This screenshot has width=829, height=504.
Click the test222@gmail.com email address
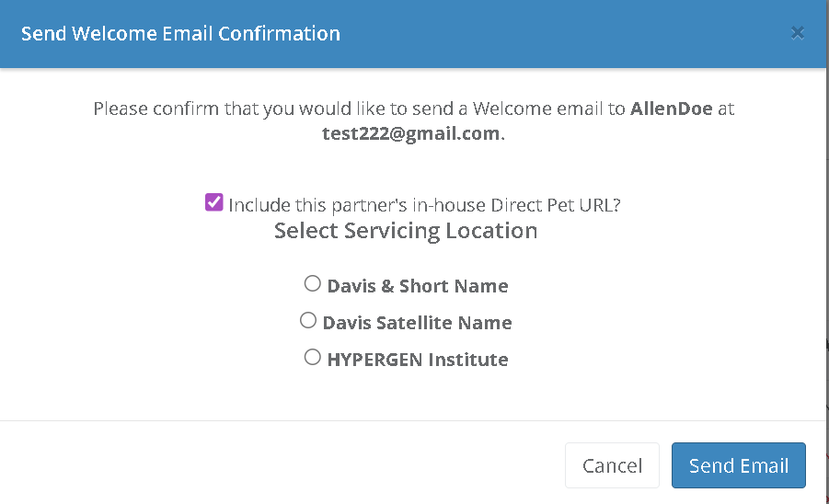pos(411,132)
